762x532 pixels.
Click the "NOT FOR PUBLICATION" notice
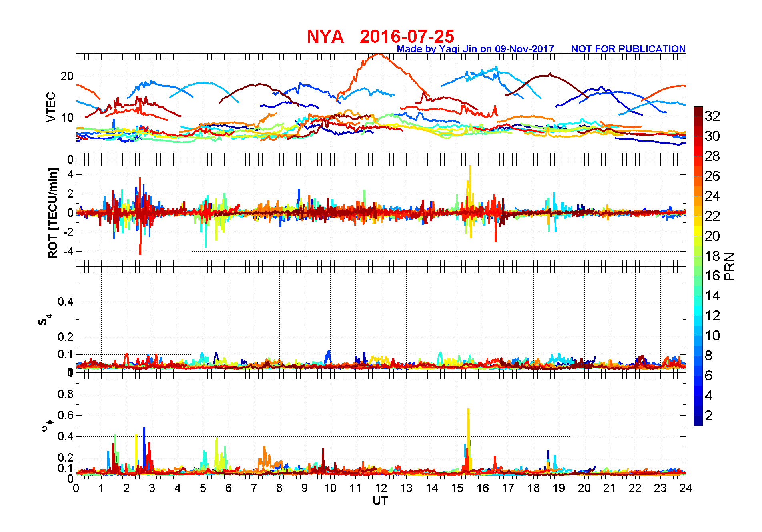(x=628, y=49)
